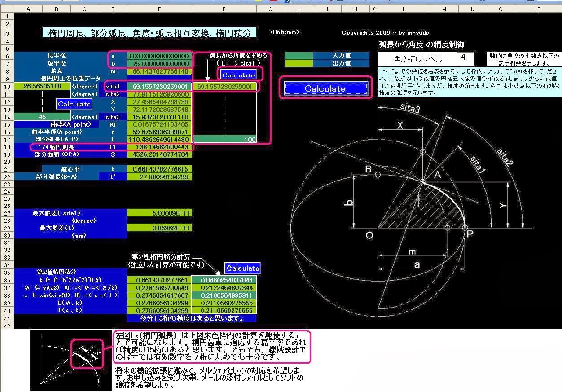Select the 楕円周上の位置データ label cell
Screen dimensions: 562x392
click(70, 79)
